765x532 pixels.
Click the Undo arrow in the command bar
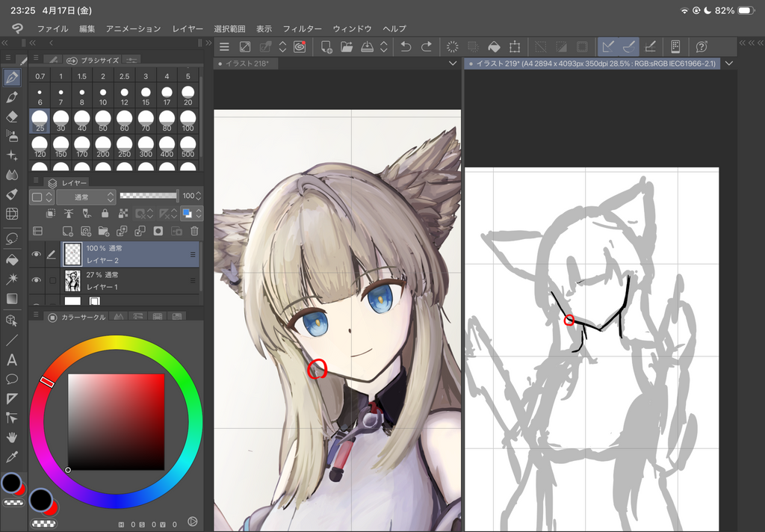point(406,46)
